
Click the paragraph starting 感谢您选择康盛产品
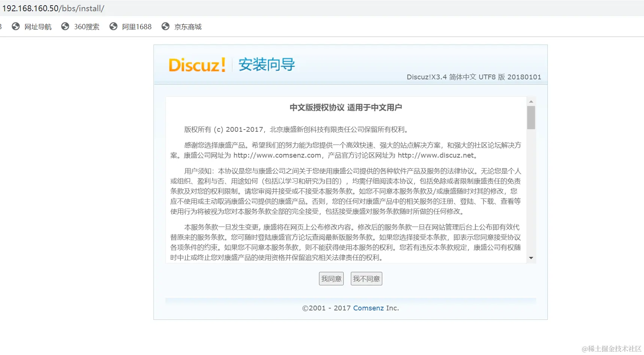(346, 150)
